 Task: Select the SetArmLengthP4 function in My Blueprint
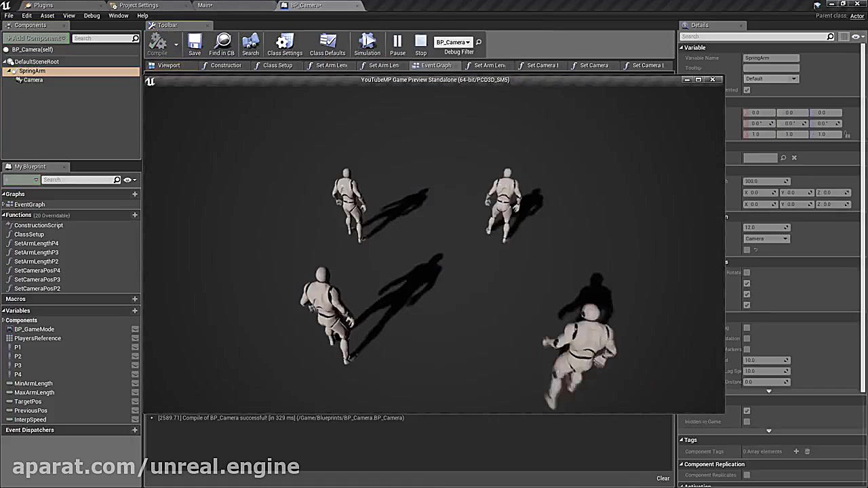point(36,243)
